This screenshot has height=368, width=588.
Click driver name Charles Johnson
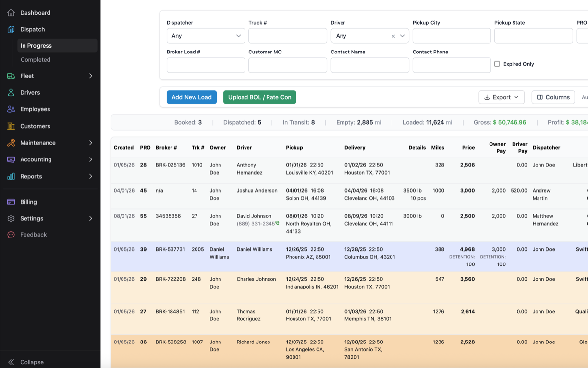(256, 279)
